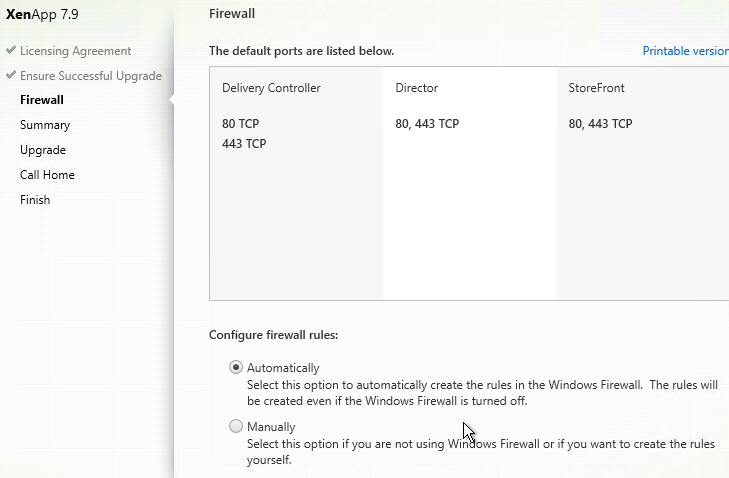
Task: Select the Upgrade step in the sidebar
Action: 43,150
